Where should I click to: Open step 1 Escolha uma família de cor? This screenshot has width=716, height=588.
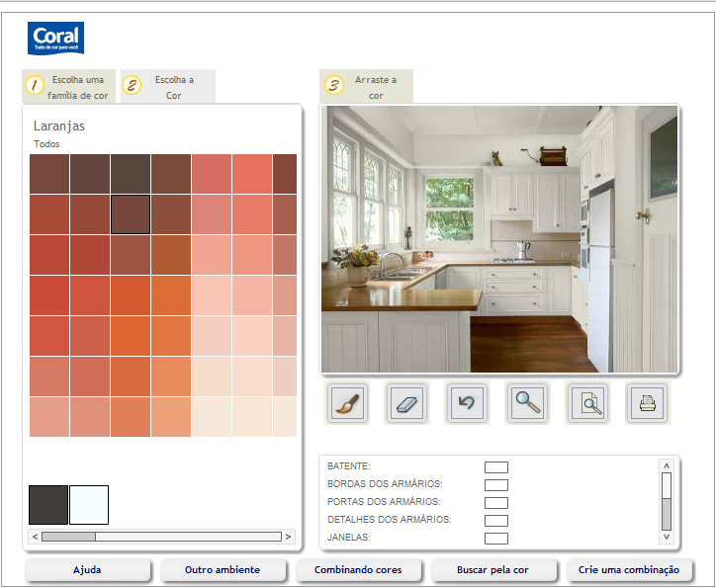tap(68, 87)
